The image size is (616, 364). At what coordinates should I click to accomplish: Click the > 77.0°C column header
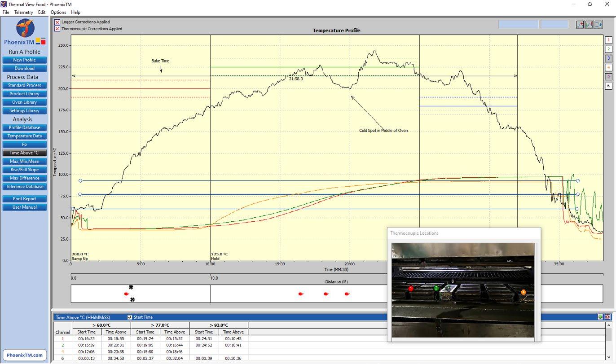click(160, 325)
